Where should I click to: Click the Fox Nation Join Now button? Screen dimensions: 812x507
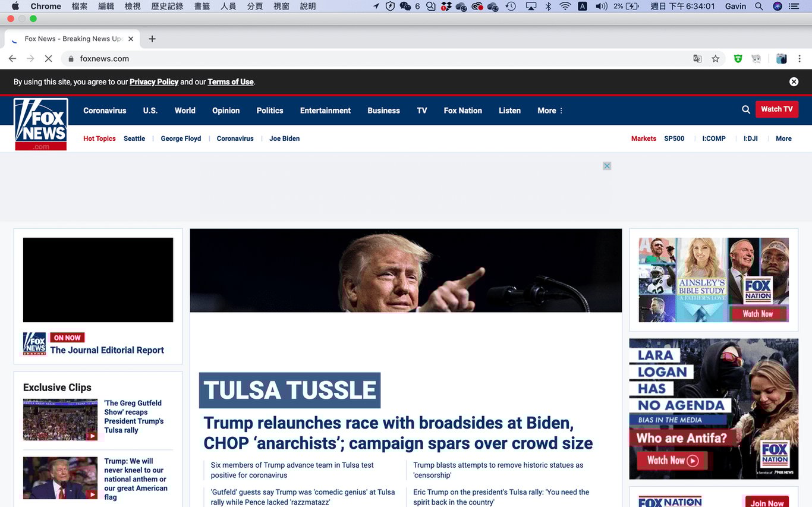coord(767,502)
